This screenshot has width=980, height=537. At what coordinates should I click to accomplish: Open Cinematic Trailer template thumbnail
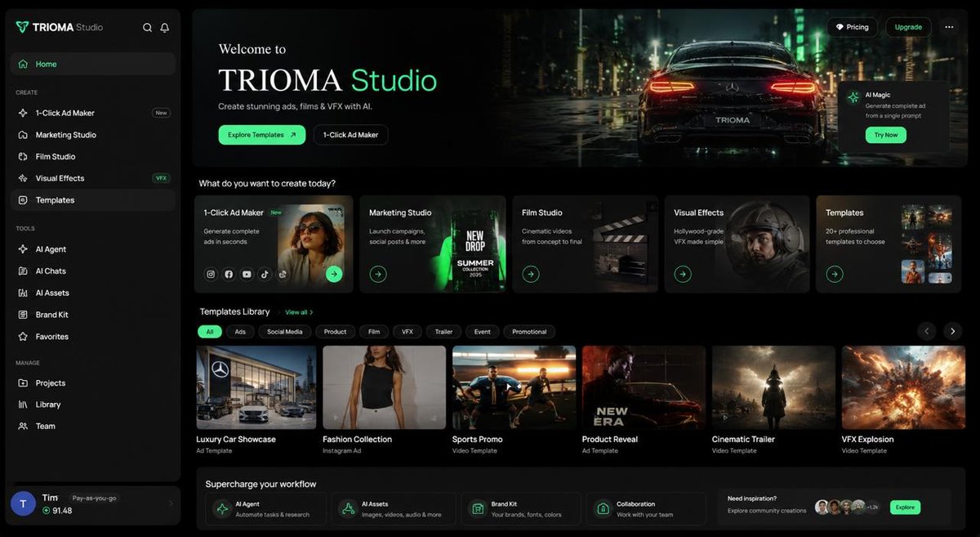tap(773, 387)
